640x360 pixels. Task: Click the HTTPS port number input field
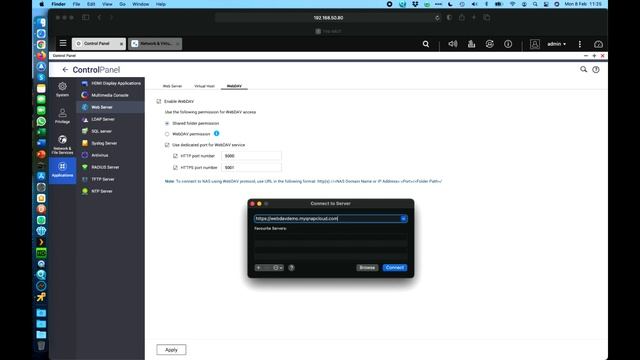click(251, 167)
